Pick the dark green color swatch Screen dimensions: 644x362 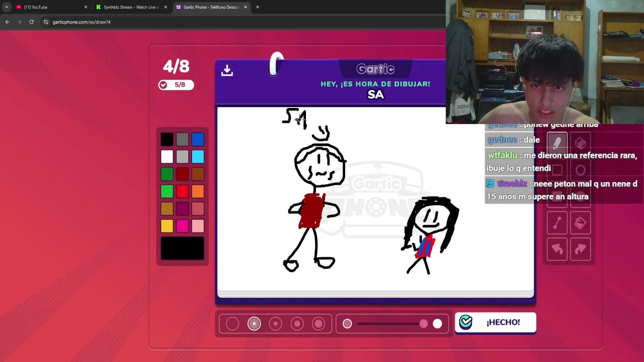[x=167, y=174]
